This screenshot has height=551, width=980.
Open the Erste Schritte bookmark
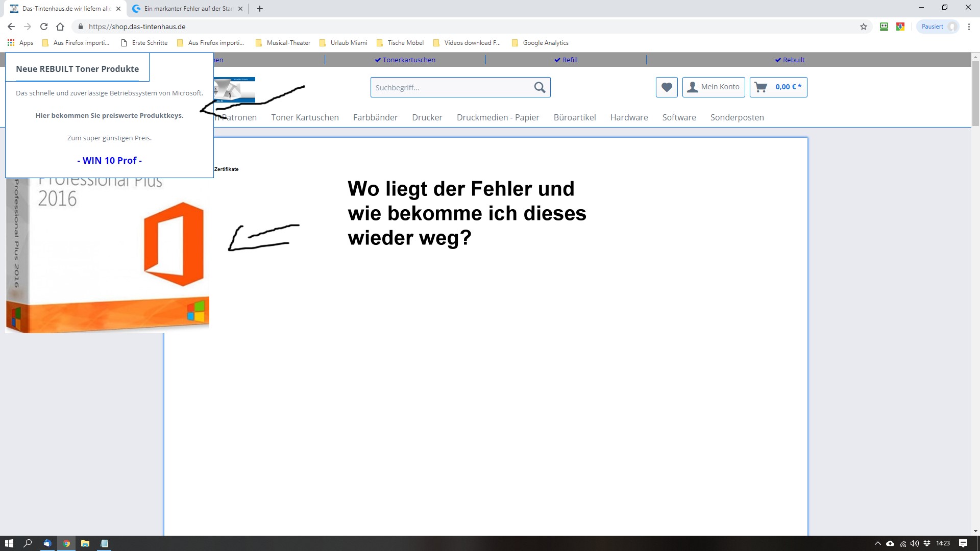(x=144, y=43)
